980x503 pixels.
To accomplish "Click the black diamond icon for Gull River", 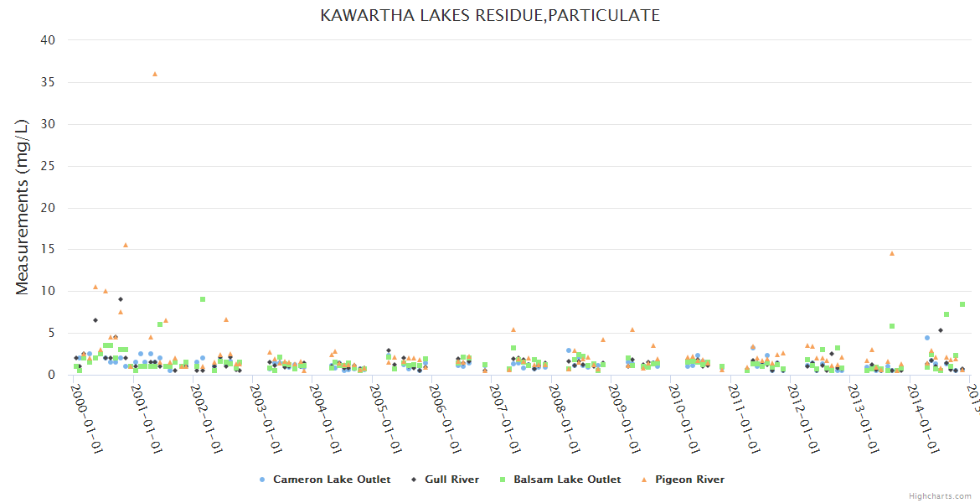I will pos(415,480).
